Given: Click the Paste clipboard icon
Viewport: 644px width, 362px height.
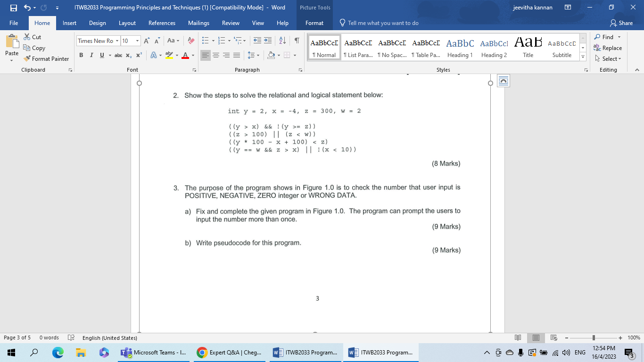Looking at the screenshot, I should [12, 42].
